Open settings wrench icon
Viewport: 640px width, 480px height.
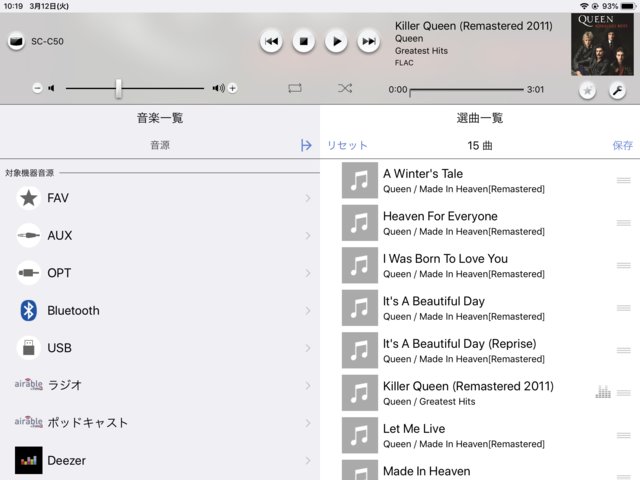[617, 91]
